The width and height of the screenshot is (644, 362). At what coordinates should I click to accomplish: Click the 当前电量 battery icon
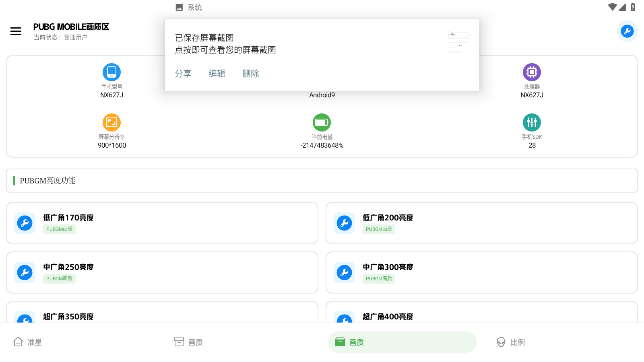(321, 122)
